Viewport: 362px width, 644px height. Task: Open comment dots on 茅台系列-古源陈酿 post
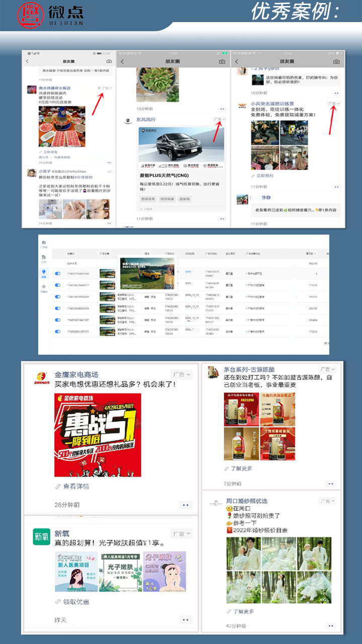[x=330, y=484]
